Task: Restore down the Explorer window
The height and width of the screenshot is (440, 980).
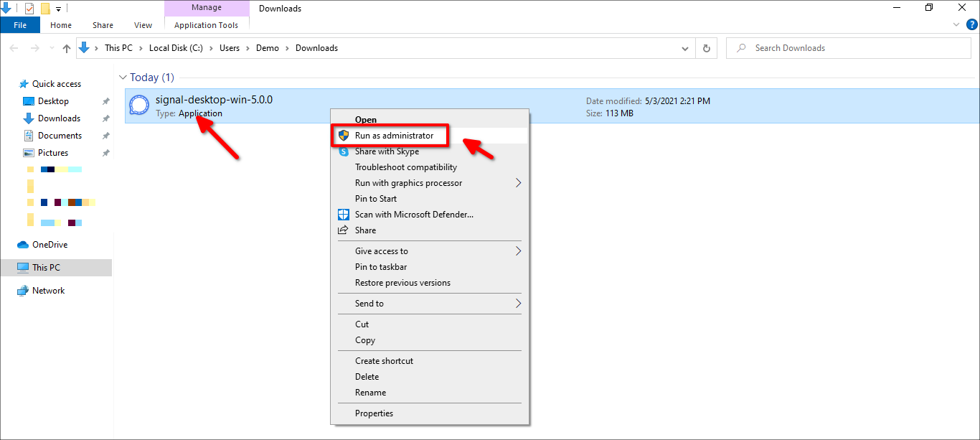Action: pyautogui.click(x=929, y=8)
